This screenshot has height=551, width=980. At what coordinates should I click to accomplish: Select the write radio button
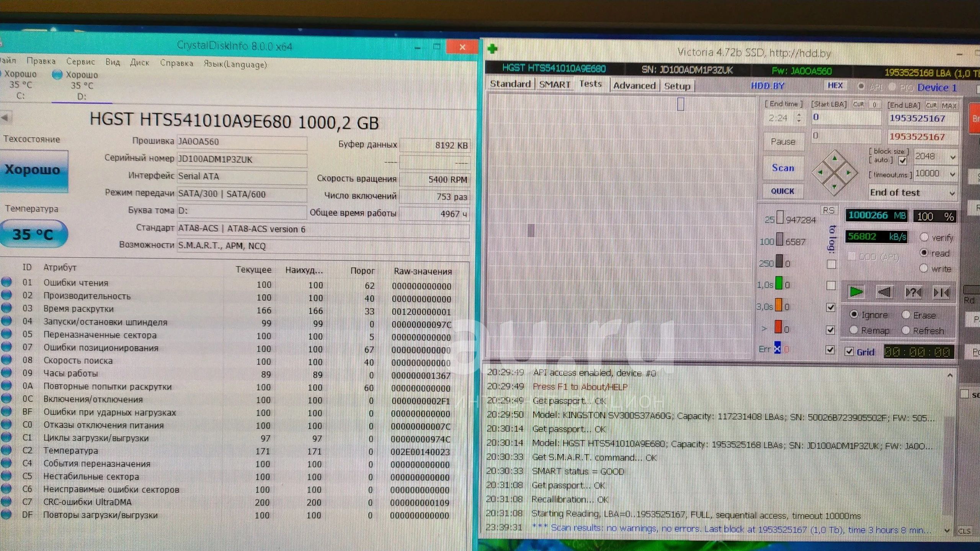924,268
